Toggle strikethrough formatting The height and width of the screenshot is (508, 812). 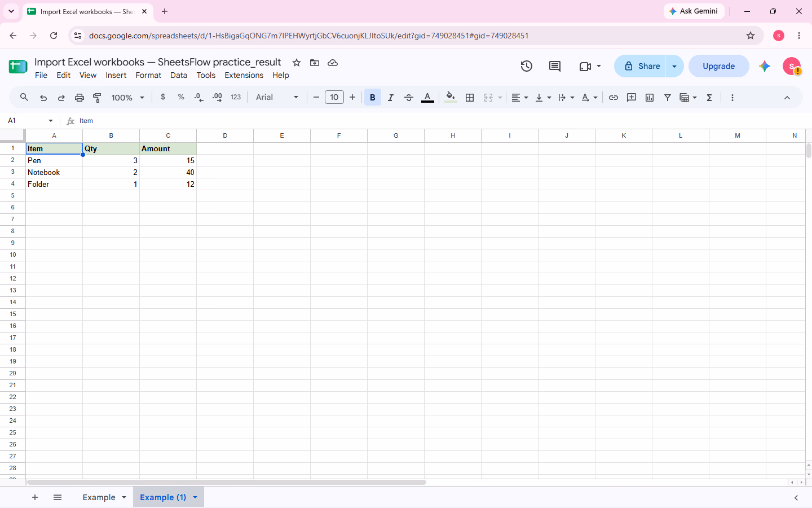(409, 98)
